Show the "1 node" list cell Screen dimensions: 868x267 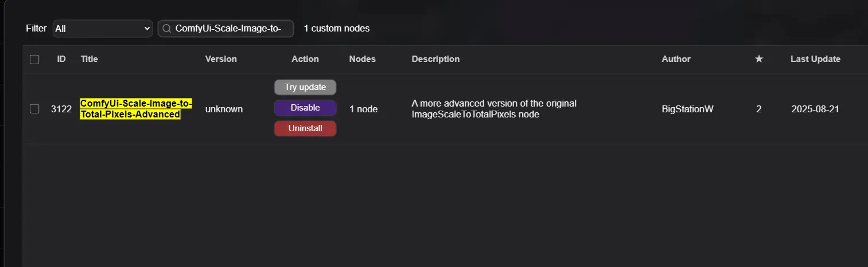[363, 109]
